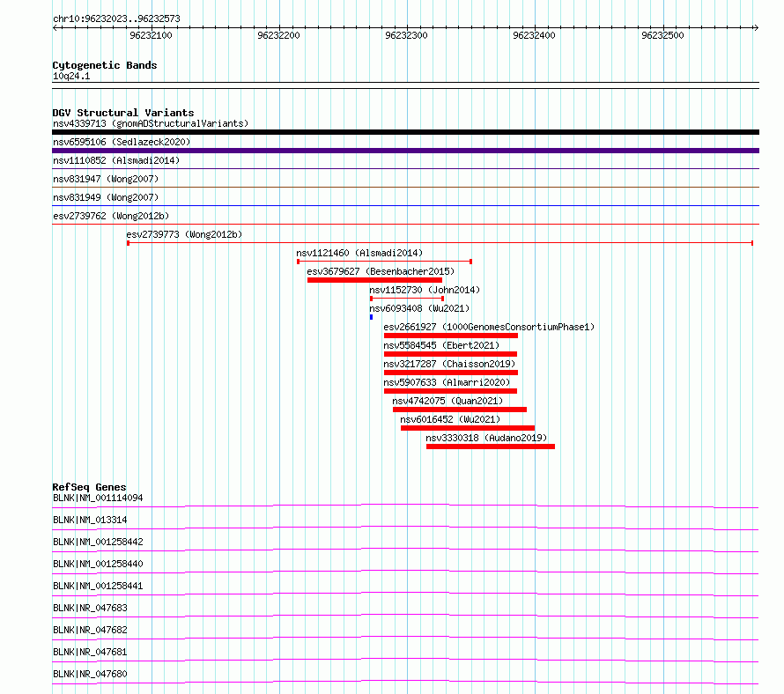Viewport: 784px width, 694px height.
Task: Select nsv831947 (Wong2007) variant label
Action: (x=106, y=179)
